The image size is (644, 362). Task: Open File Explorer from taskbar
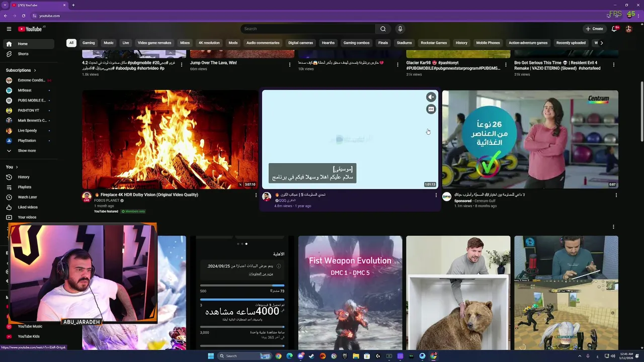pos(356,356)
